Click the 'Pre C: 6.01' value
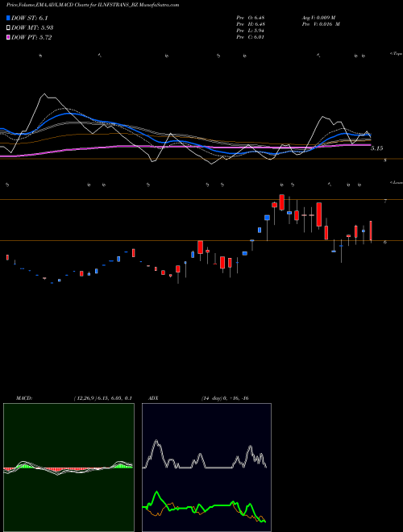This screenshot has width=403, height=532. [x=251, y=37]
